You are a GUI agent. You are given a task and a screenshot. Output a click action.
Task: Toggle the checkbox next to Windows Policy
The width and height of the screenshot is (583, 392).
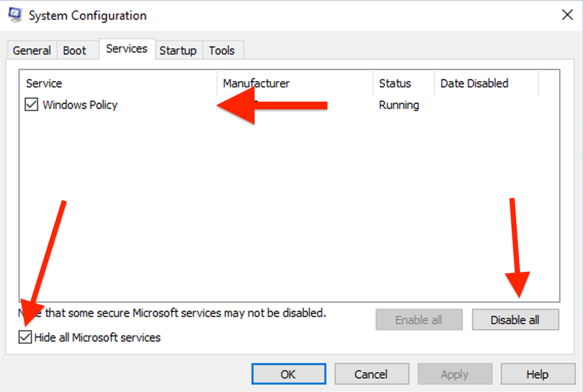31,105
